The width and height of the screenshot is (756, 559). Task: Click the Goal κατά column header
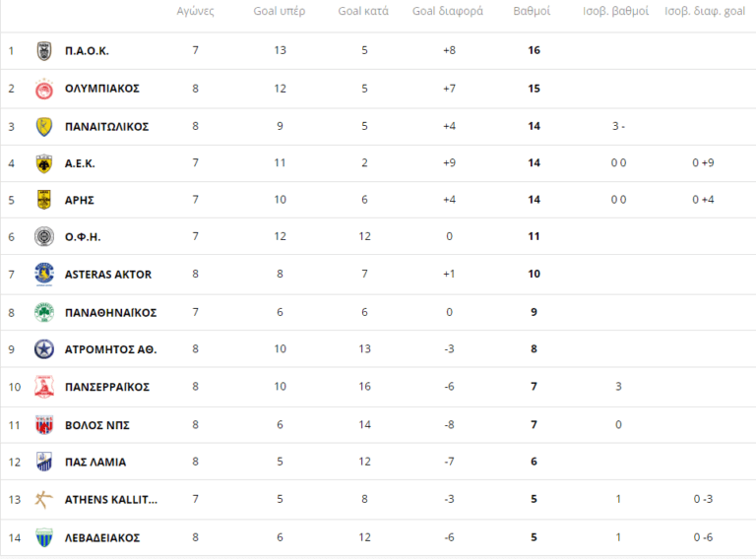(x=364, y=13)
